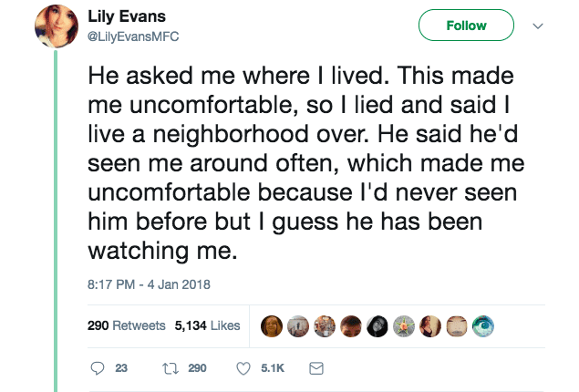Click the reply speech bubble icon
This screenshot has width=579, height=392.
click(x=98, y=368)
